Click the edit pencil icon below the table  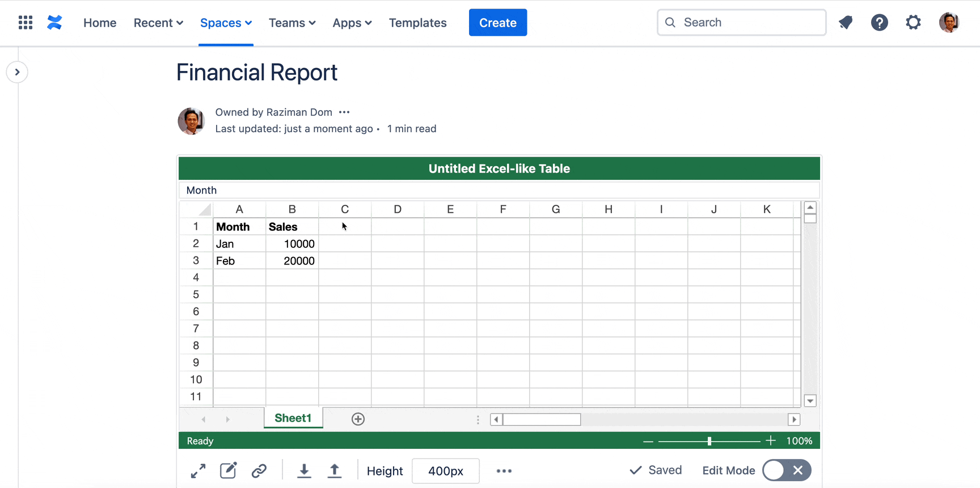(228, 470)
